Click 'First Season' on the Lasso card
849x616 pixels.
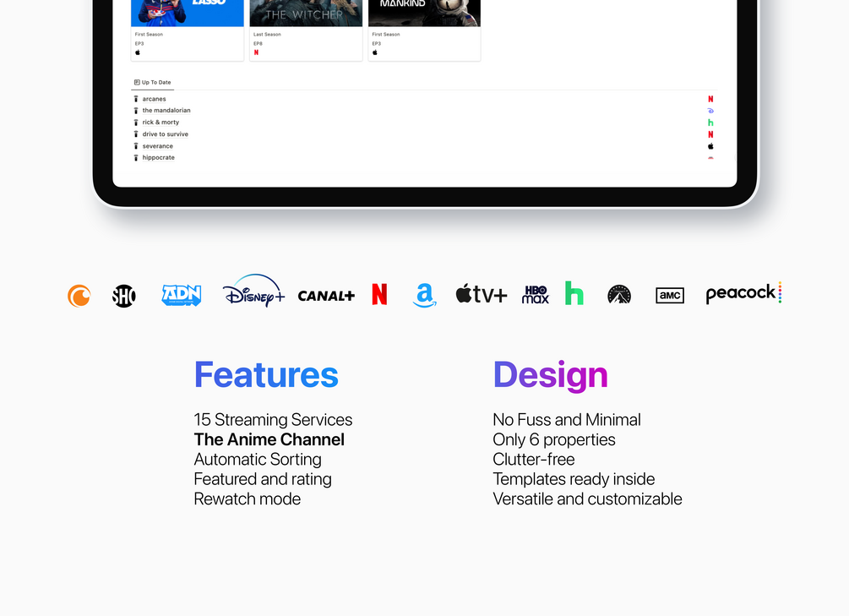[x=149, y=34]
